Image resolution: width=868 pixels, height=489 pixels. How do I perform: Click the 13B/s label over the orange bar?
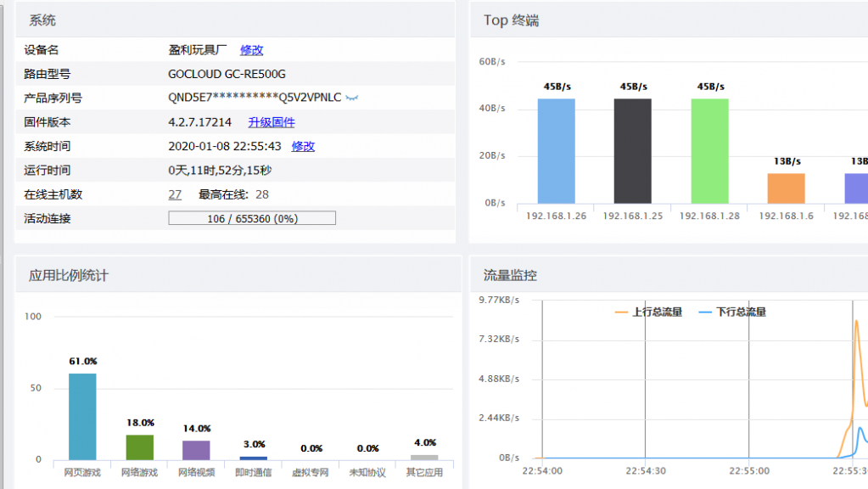click(x=787, y=161)
